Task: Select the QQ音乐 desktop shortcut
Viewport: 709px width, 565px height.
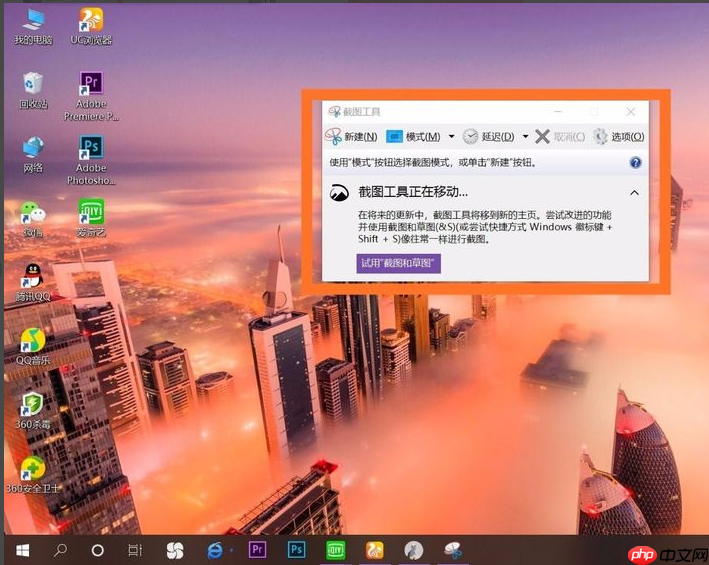Action: coord(33,347)
